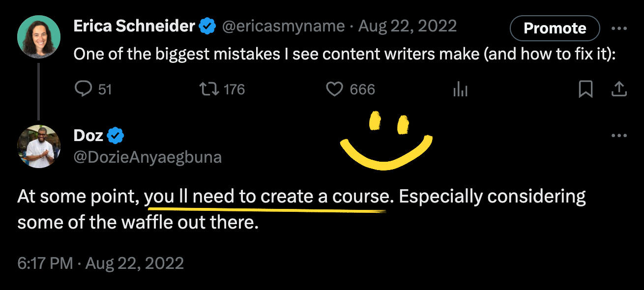The height and width of the screenshot is (290, 644).
Task: Bookmark Erica Schneider's tweet
Action: point(585,89)
